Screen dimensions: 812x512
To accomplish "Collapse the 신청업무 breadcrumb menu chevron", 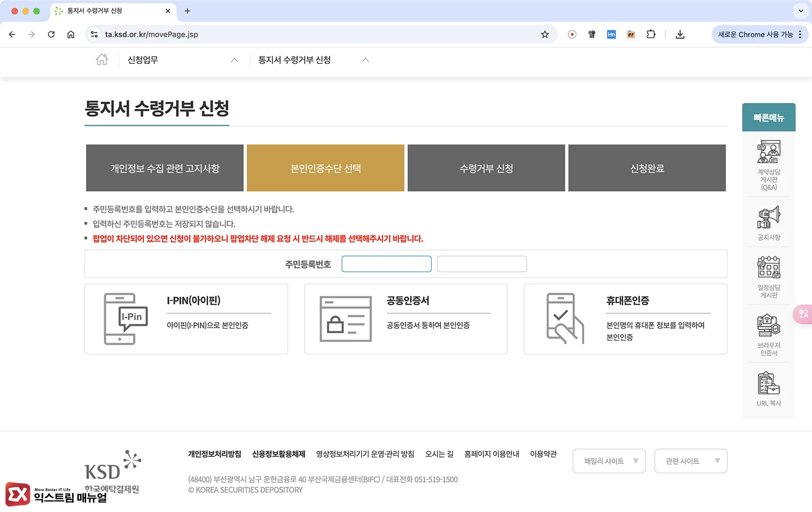I will coord(234,60).
